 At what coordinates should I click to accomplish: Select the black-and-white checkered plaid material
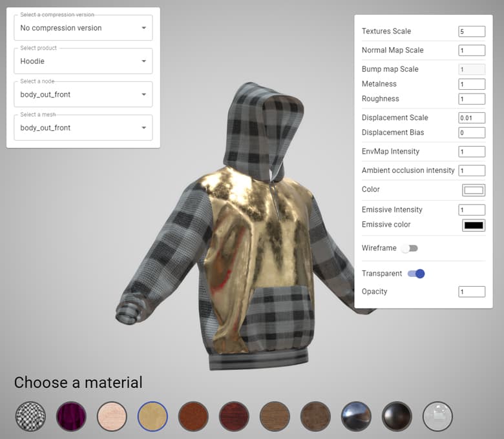30,416
